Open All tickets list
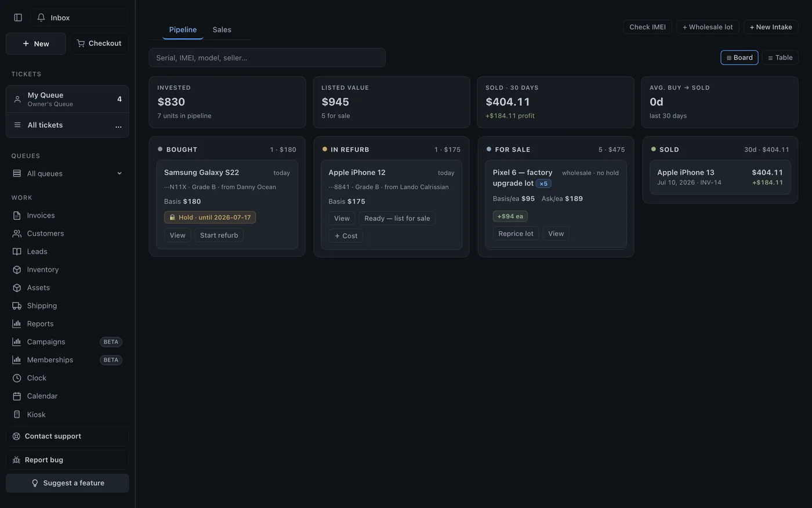Image resolution: width=812 pixels, height=508 pixels. tap(67, 125)
